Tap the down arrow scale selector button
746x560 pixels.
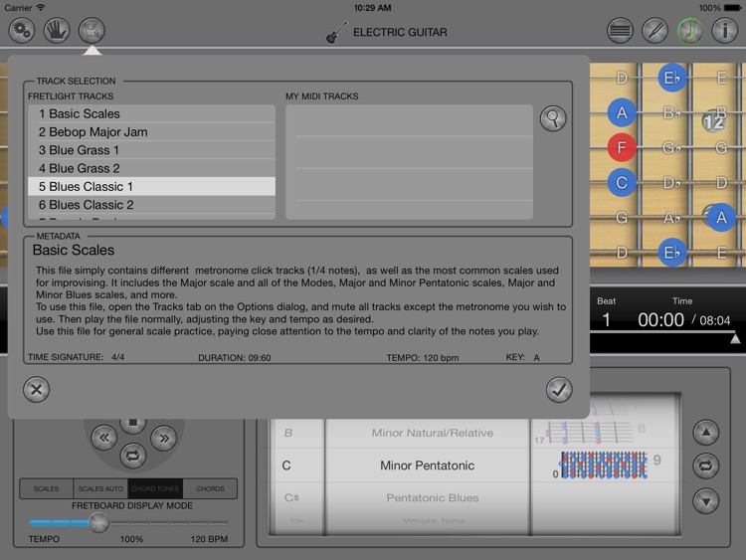(x=706, y=500)
